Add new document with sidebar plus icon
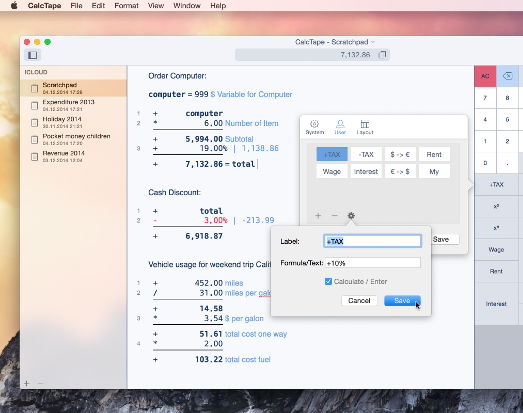Image resolution: width=523 pixels, height=413 pixels. pyautogui.click(x=27, y=383)
